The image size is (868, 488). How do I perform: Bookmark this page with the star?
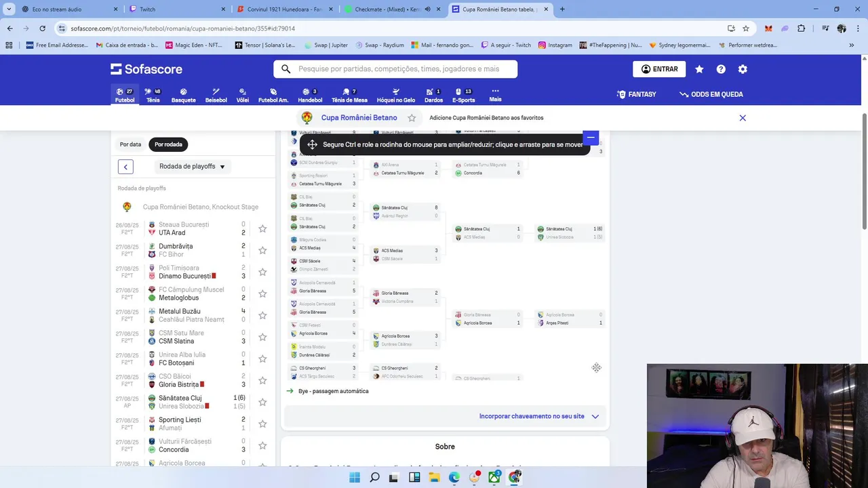tap(746, 28)
